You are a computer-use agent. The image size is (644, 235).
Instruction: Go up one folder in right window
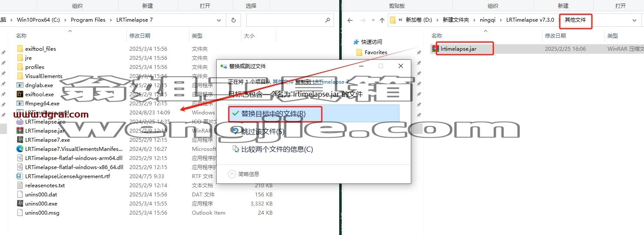click(x=382, y=20)
